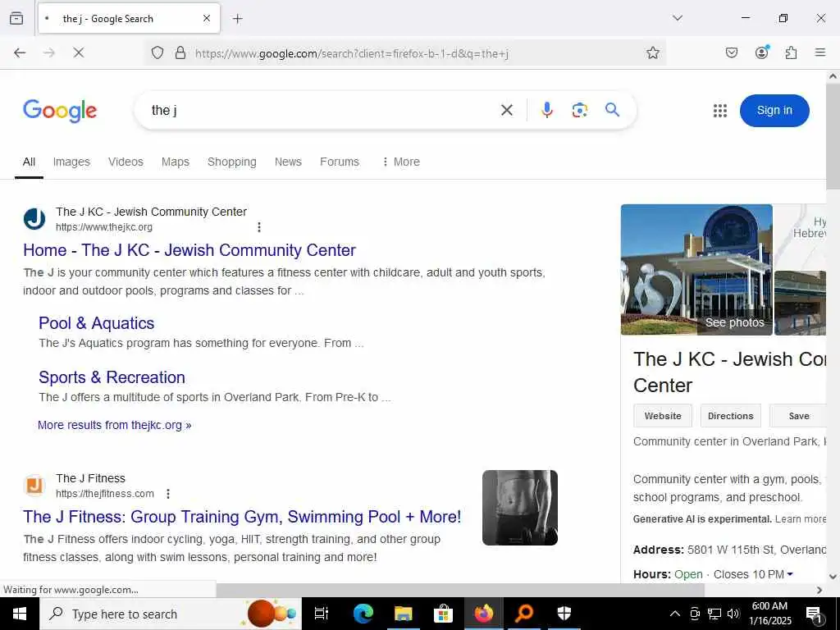The width and height of the screenshot is (840, 630).
Task: Switch to the Shopping tab
Action: 232,162
